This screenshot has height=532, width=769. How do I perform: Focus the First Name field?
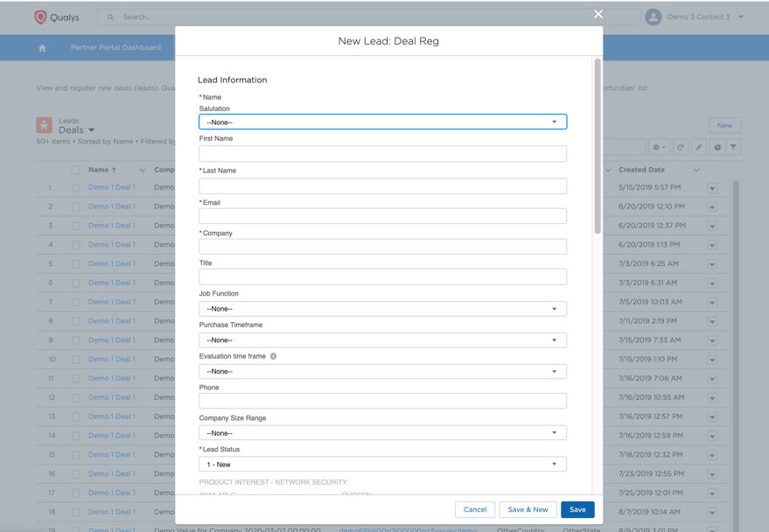coord(382,154)
